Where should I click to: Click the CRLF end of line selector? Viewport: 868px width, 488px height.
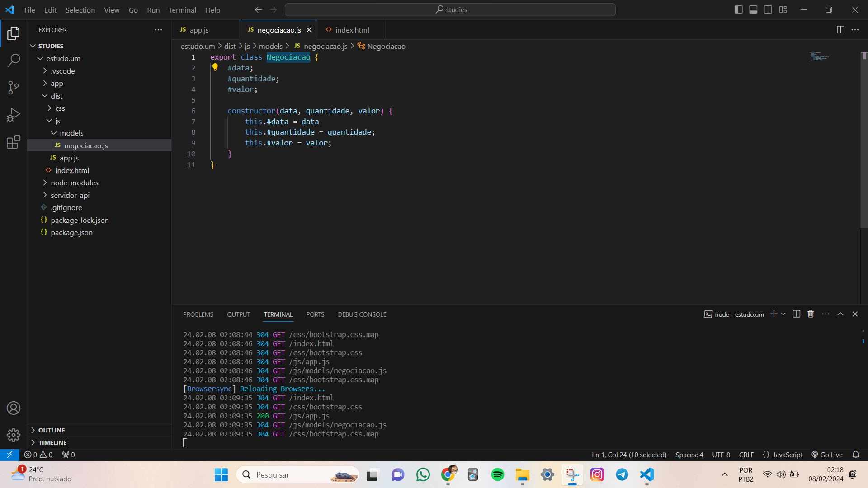click(x=746, y=455)
